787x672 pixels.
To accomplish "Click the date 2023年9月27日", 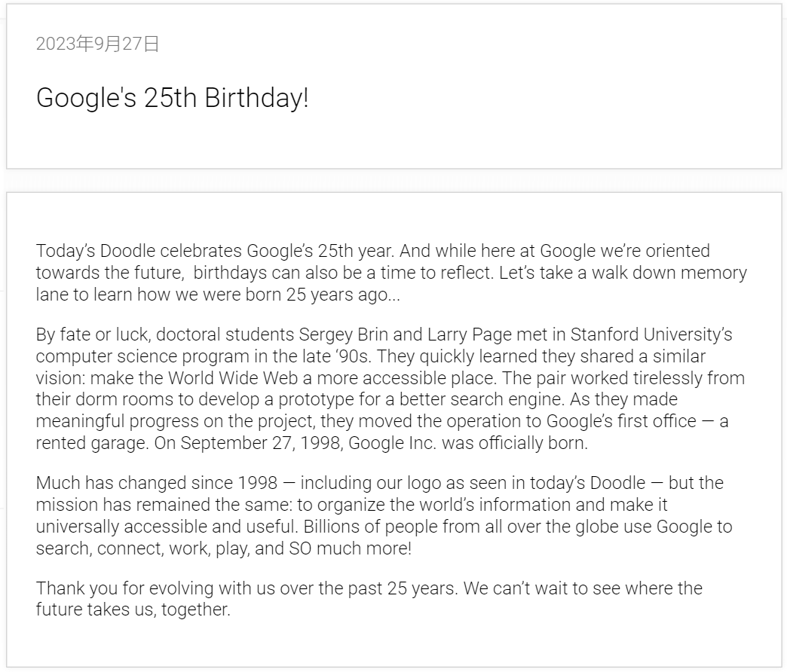I will pos(97,44).
